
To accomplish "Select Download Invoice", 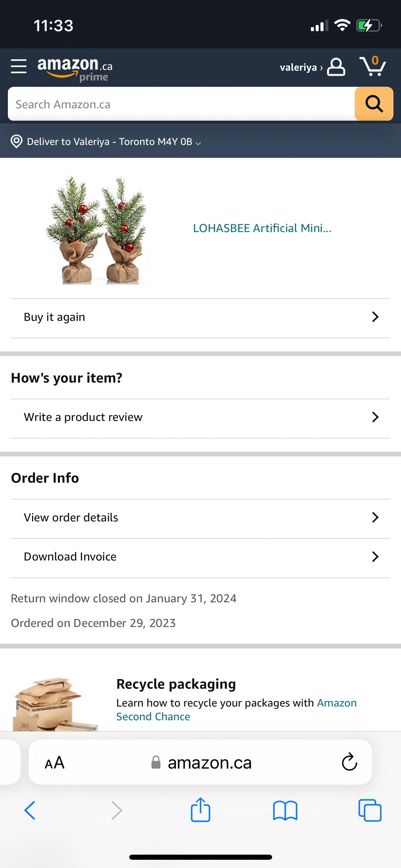I will point(200,557).
